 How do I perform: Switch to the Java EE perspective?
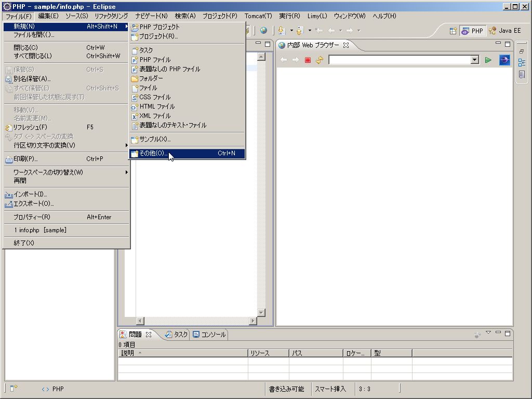[x=505, y=31]
